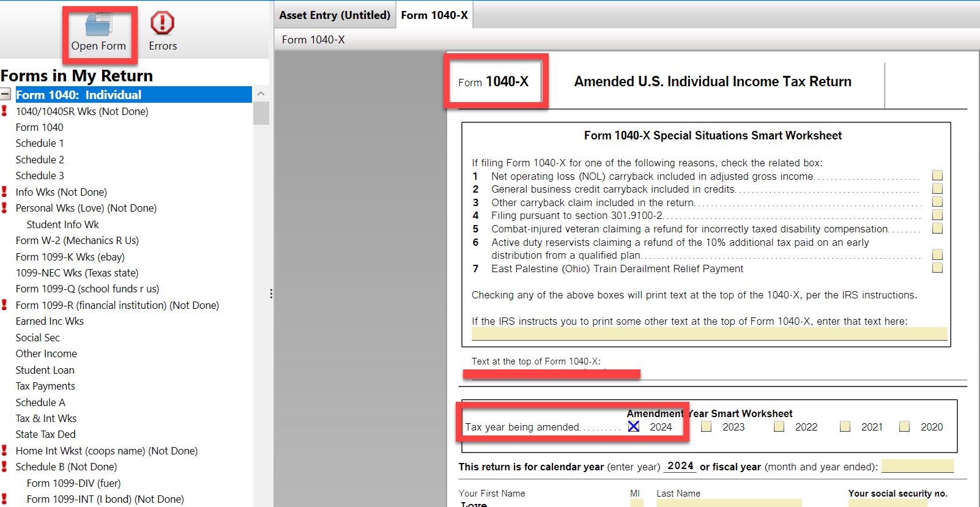Open 1099-NEC Wks (Texas state)

[77, 273]
